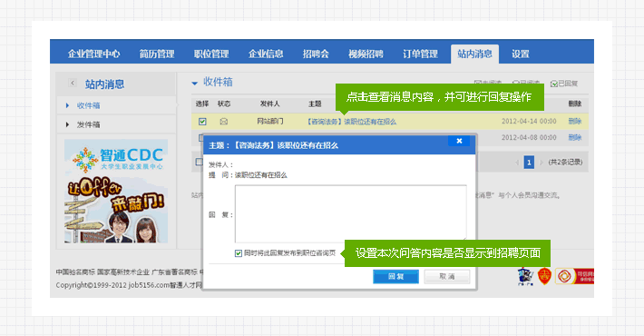Click the date 2012-04-14 00:00

coord(529,122)
